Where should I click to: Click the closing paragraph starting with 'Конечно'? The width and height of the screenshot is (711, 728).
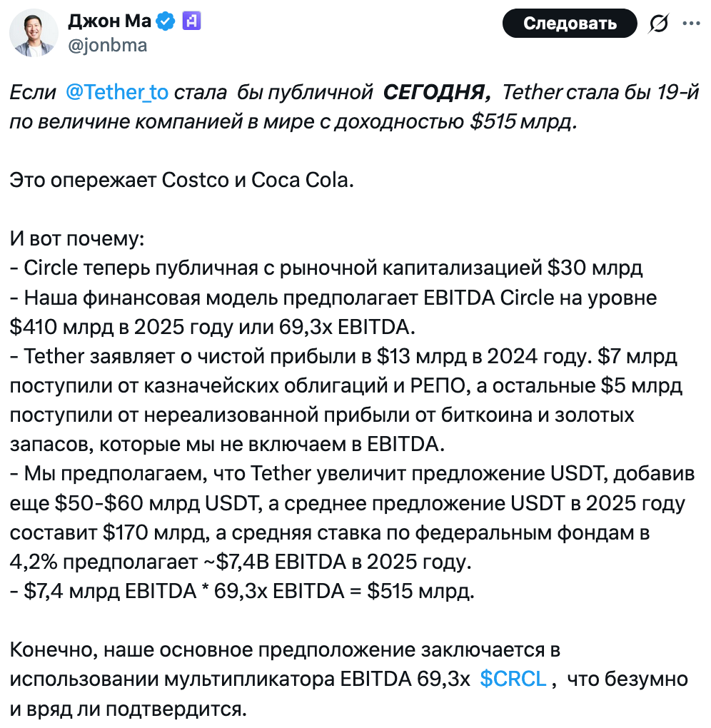point(349,679)
